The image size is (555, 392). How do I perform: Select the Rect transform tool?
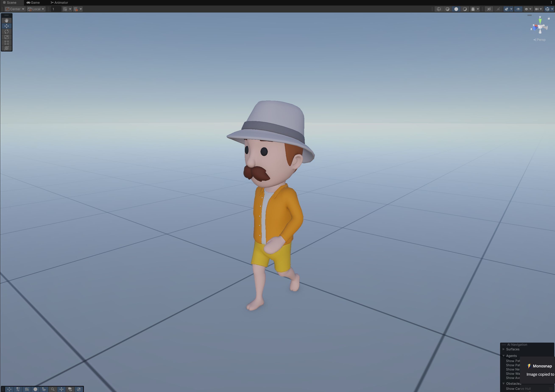click(7, 43)
